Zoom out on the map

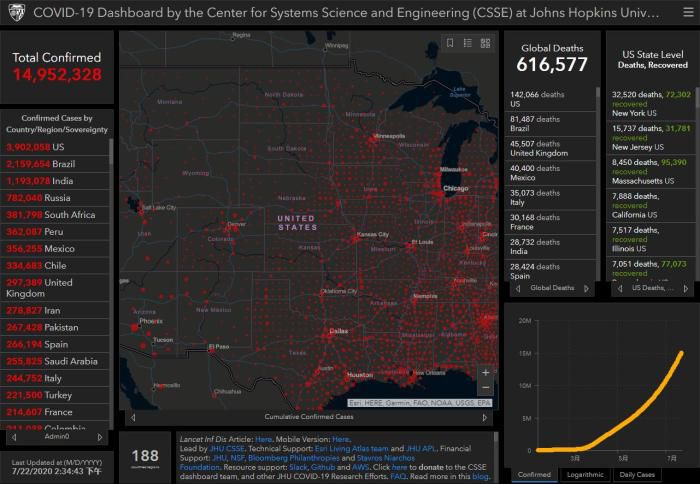pyautogui.click(x=486, y=387)
